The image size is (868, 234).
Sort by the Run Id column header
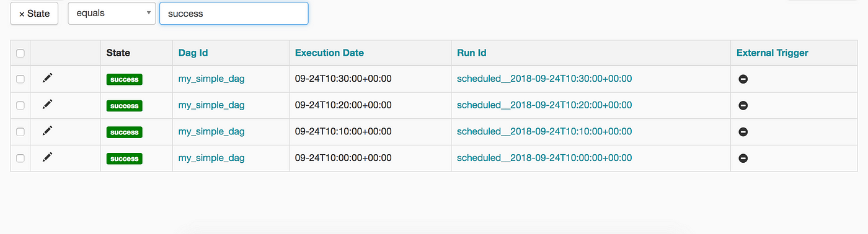coord(471,53)
